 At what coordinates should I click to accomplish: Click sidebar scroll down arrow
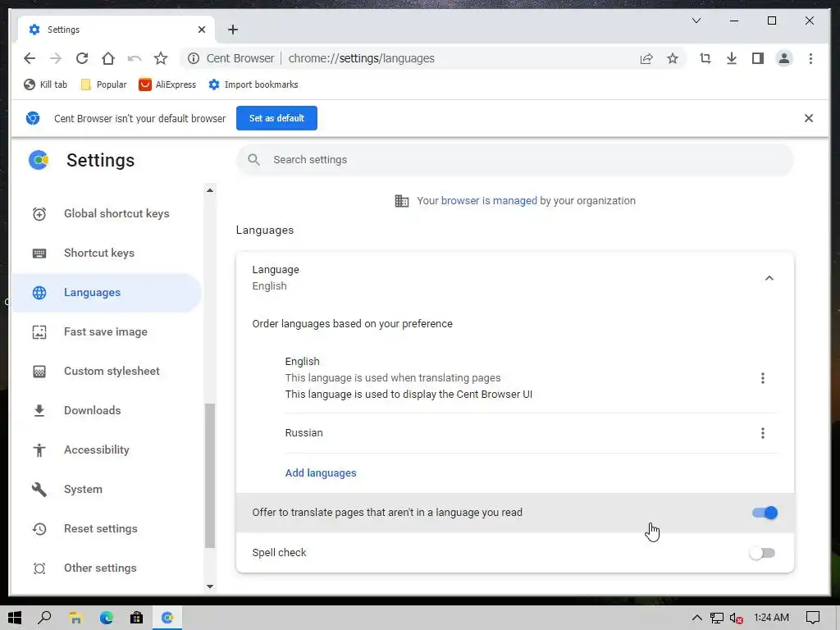(210, 586)
